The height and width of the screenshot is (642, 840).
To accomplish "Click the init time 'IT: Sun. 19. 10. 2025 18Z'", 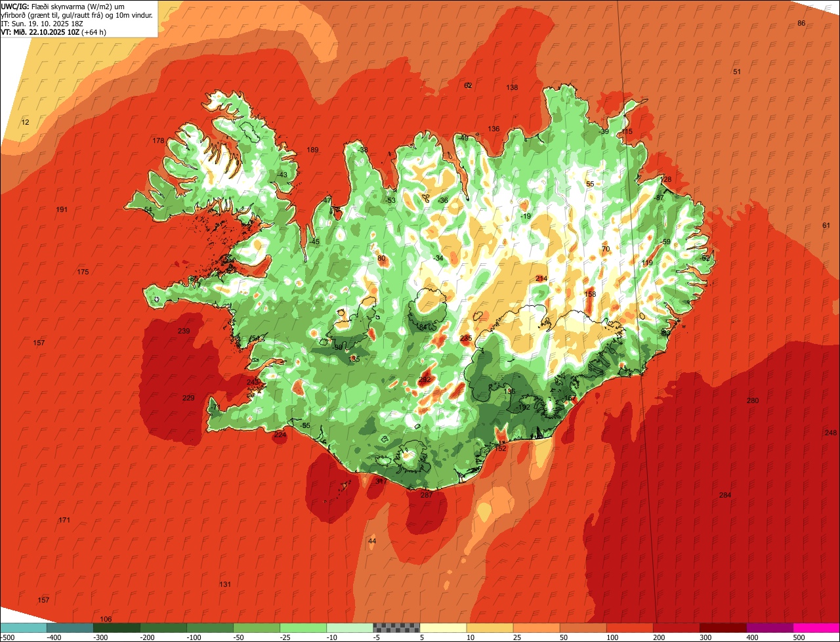I will (x=43, y=24).
